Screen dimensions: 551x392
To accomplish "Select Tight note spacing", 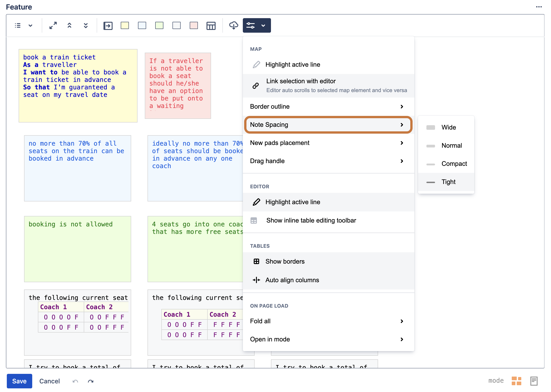I will tap(446, 182).
